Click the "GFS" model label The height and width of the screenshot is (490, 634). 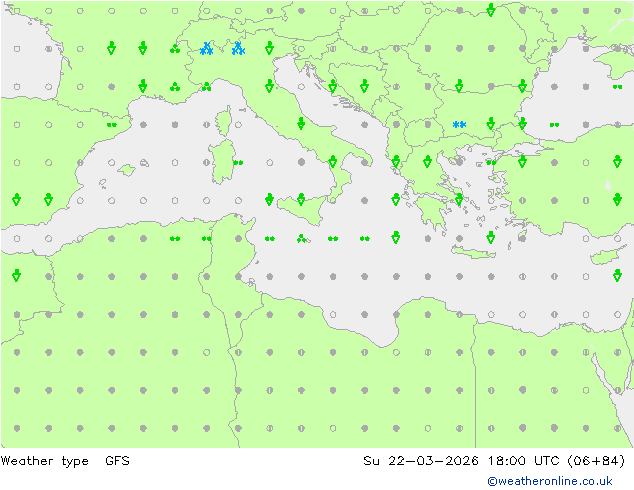point(117,460)
